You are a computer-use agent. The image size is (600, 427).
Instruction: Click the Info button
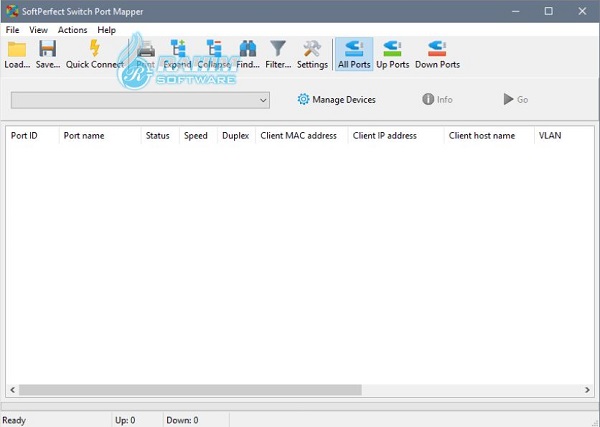point(437,99)
